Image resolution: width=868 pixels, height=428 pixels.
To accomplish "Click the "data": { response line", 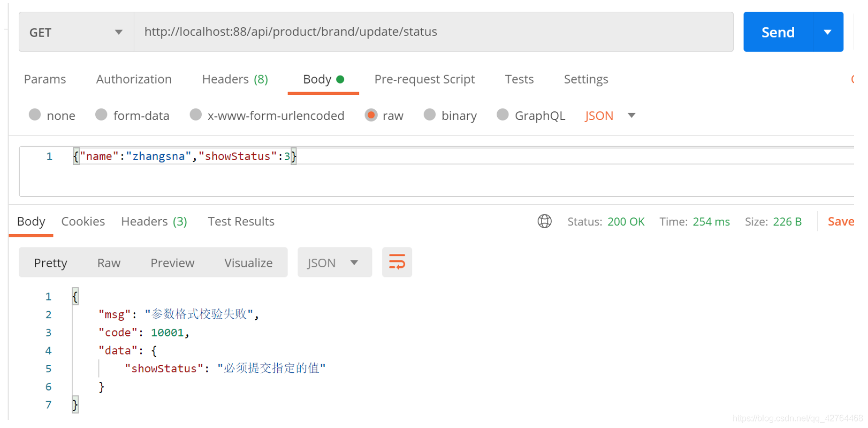I will click(x=128, y=351).
